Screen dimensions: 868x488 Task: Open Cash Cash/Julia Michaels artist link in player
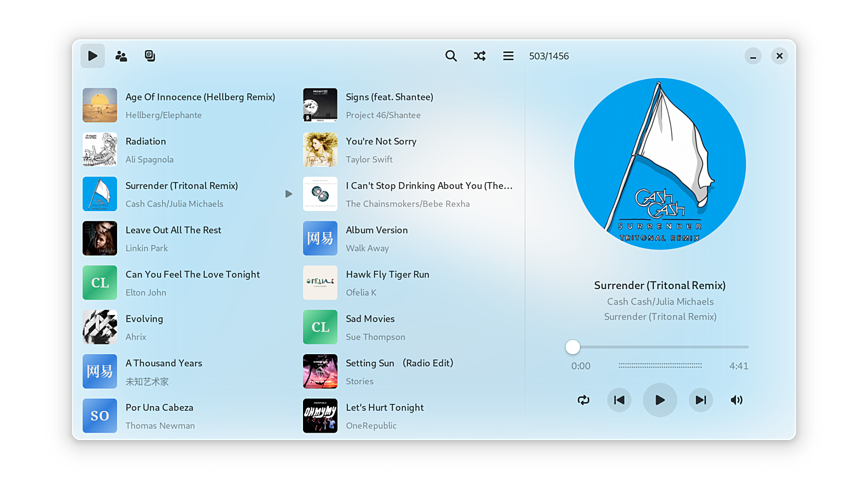click(660, 302)
